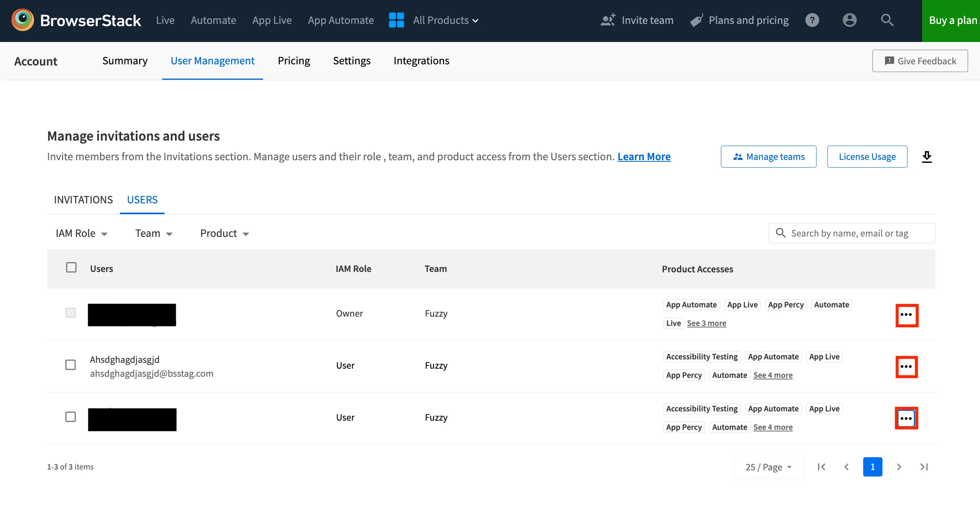Click See 3 more link for Owner
The width and height of the screenshot is (980, 505).
coord(706,323)
